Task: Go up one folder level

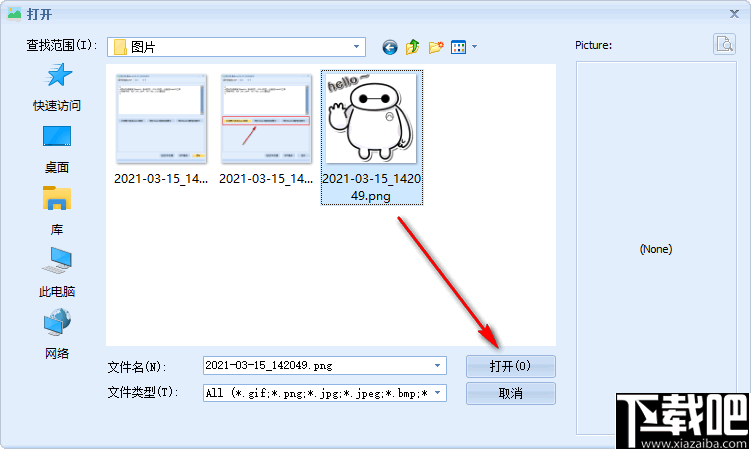Action: [412, 47]
